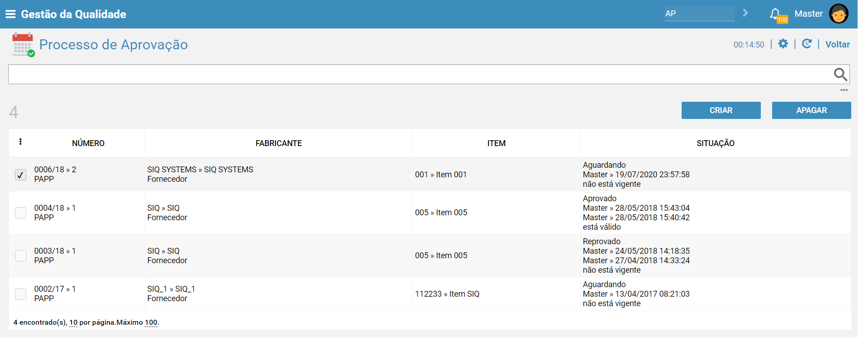Screen dimensions: 868x341
Task: Focus the AP quick access field
Action: tap(699, 14)
